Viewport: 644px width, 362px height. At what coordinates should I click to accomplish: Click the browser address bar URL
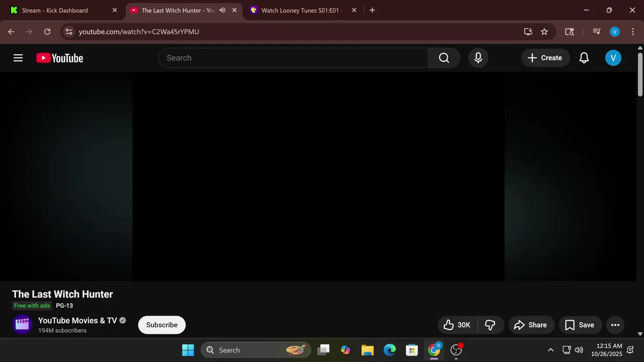(139, 32)
